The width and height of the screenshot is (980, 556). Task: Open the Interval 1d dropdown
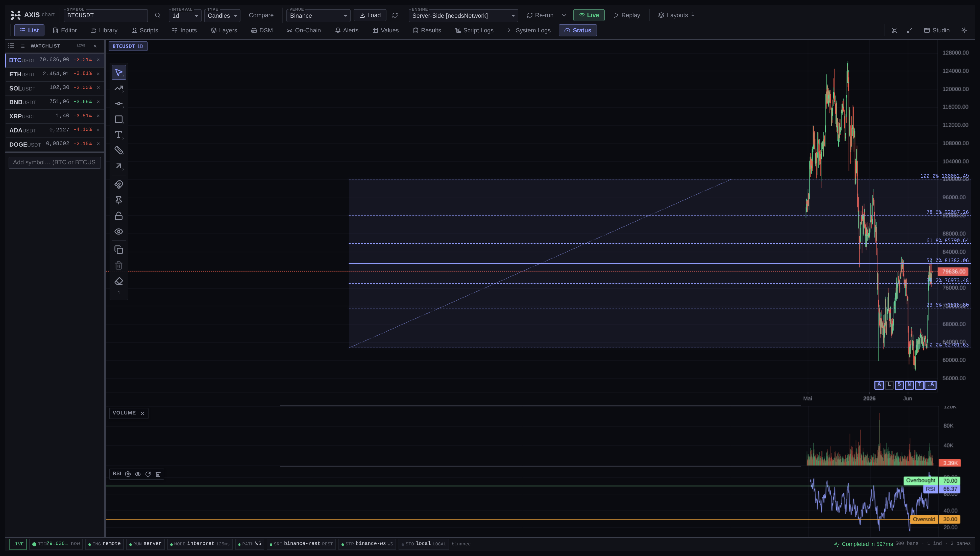click(x=185, y=16)
